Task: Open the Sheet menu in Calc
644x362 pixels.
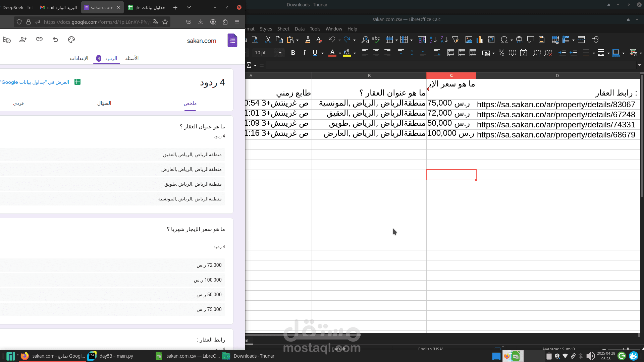Action: tap(283, 29)
